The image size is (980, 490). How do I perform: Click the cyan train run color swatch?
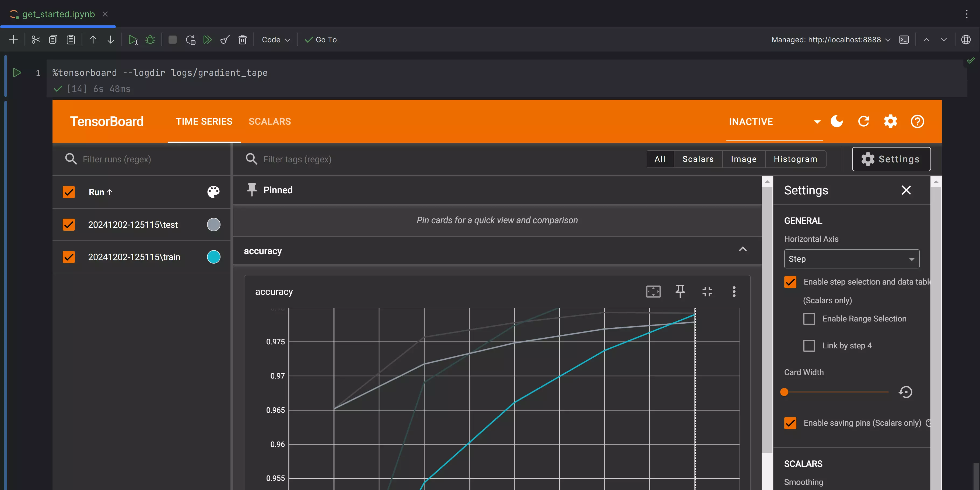coord(213,257)
